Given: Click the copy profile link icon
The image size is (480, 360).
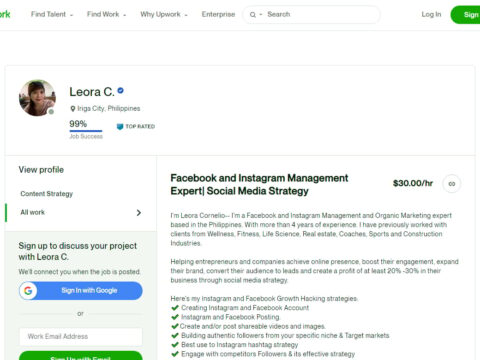Looking at the screenshot, I should 452,184.
